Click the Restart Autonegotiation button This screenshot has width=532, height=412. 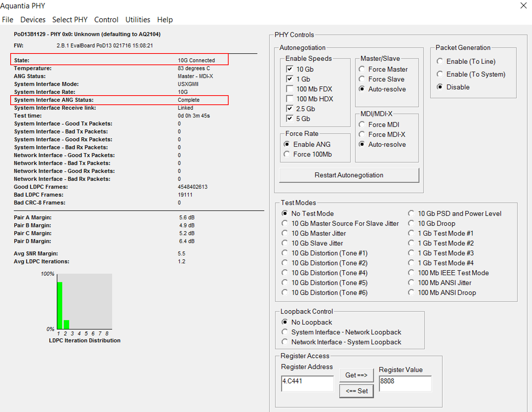349,175
